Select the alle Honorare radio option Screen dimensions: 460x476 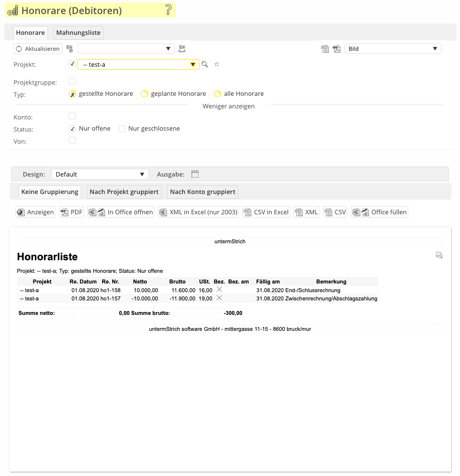217,94
